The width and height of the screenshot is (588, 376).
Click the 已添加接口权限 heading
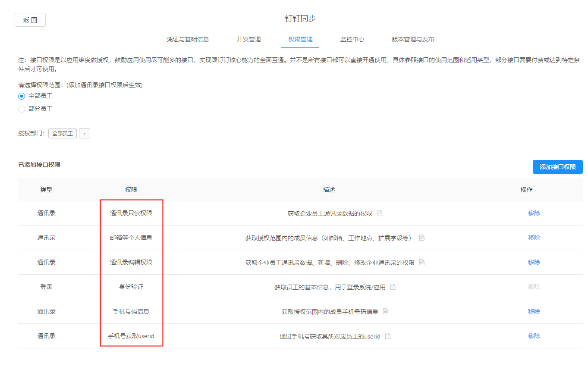point(39,165)
